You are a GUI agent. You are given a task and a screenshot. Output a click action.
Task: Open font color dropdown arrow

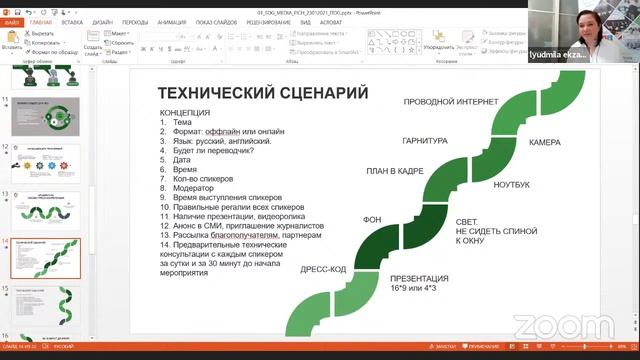coord(221,49)
